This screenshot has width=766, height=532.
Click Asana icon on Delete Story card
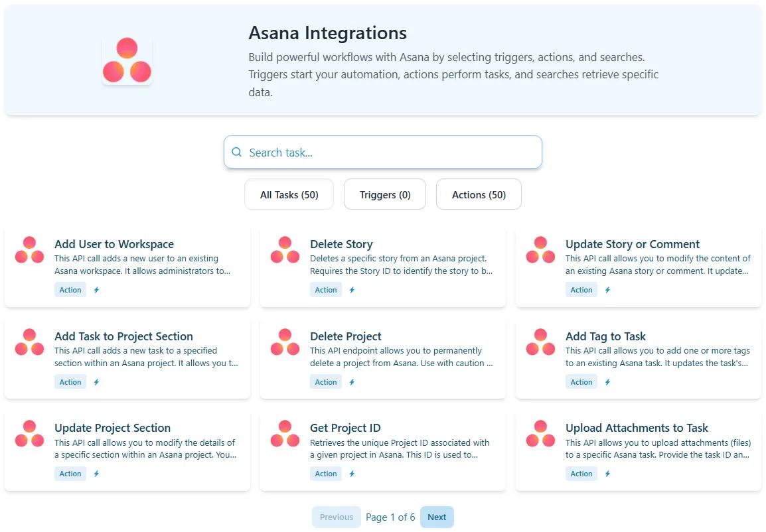[285, 250]
